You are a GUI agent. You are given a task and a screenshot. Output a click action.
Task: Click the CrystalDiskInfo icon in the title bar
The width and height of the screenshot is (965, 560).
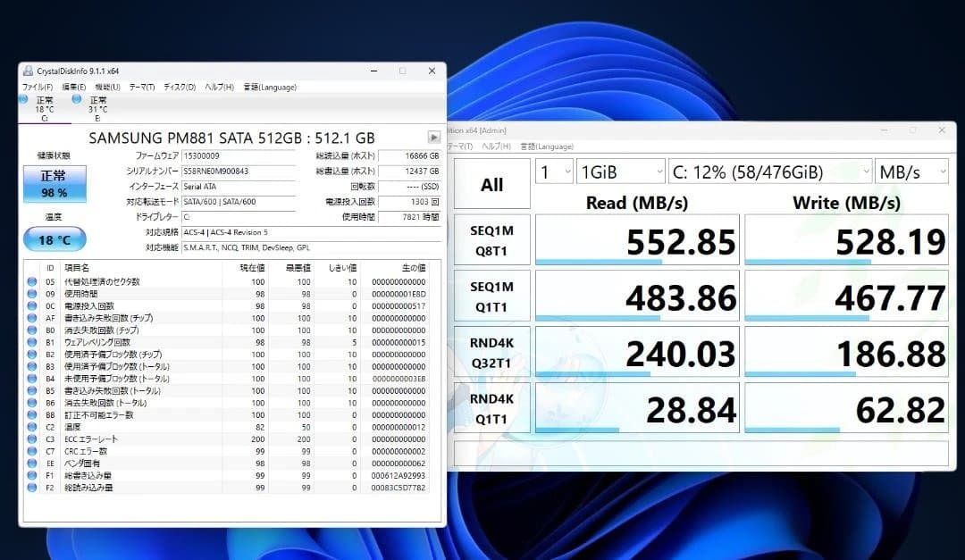(x=28, y=71)
